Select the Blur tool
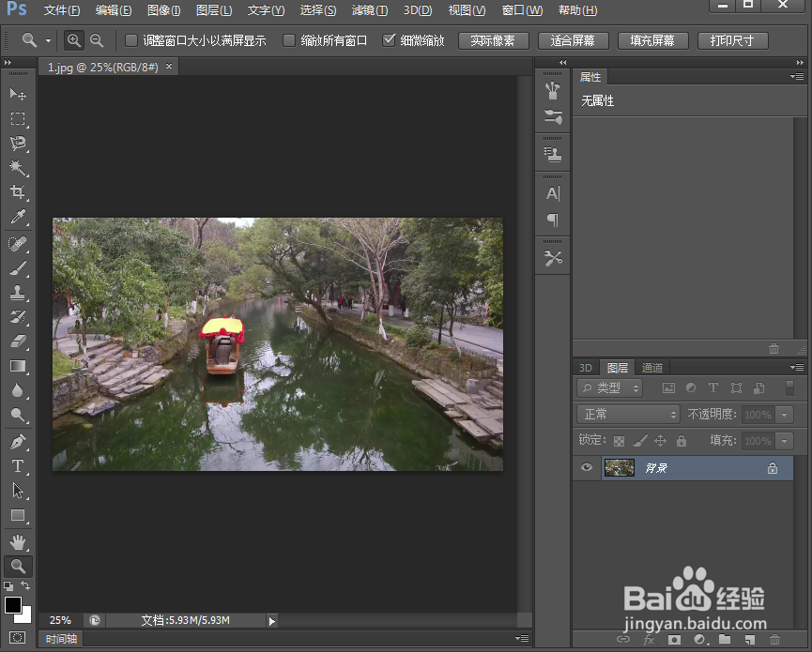 [x=18, y=390]
